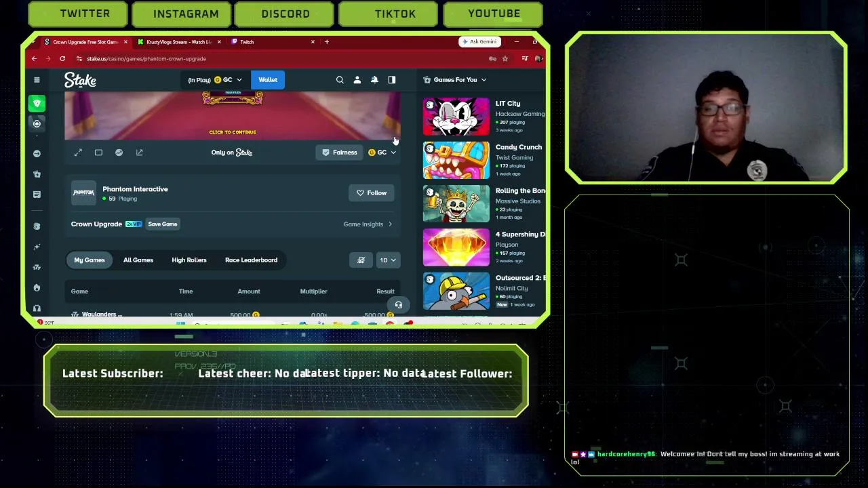
Task: Open live stats chart icon
Action: click(119, 152)
